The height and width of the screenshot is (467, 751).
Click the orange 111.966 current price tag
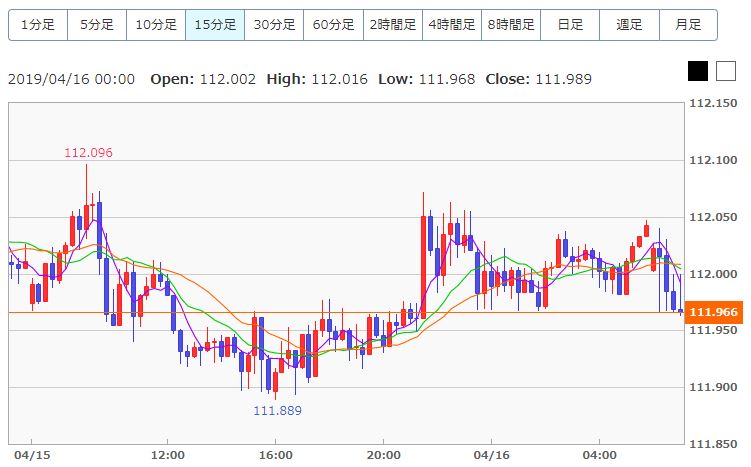pos(714,312)
